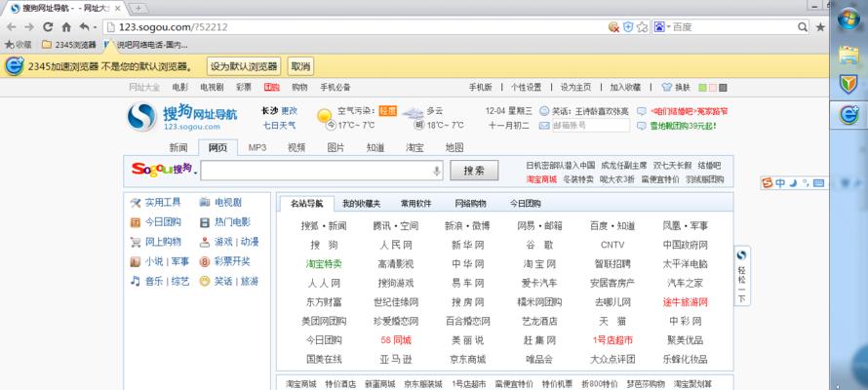This screenshot has height=390, width=868.
Task: Toggle Chinese/English mode on the IME bar (中)
Action: [780, 183]
